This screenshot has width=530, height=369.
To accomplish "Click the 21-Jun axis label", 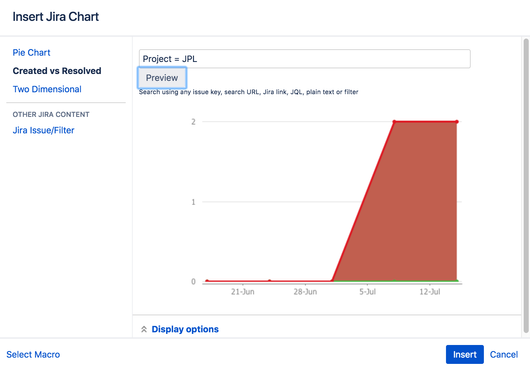I will tap(243, 292).
